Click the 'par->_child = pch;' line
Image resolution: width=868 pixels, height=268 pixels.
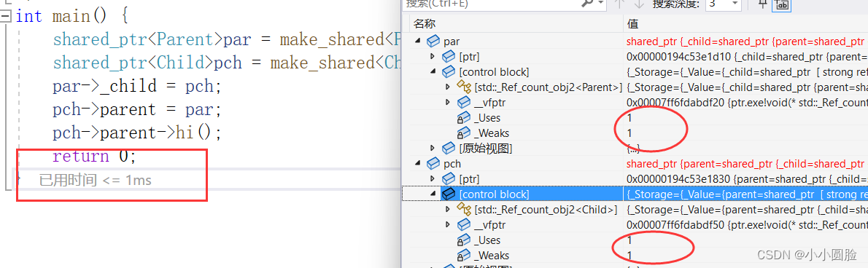point(136,87)
